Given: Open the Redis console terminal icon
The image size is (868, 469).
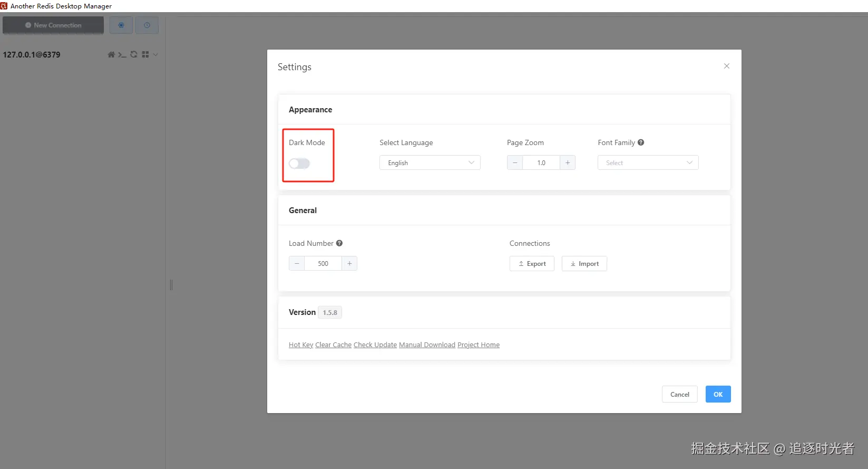Looking at the screenshot, I should (122, 54).
